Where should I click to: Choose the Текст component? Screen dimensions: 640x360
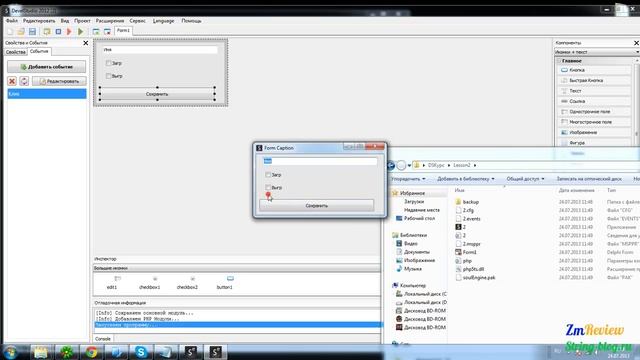pos(594,91)
